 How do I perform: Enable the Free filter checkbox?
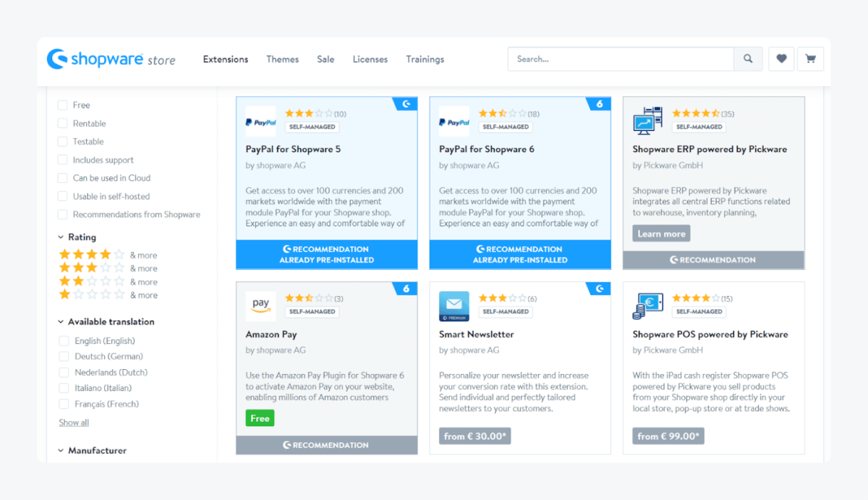click(63, 105)
